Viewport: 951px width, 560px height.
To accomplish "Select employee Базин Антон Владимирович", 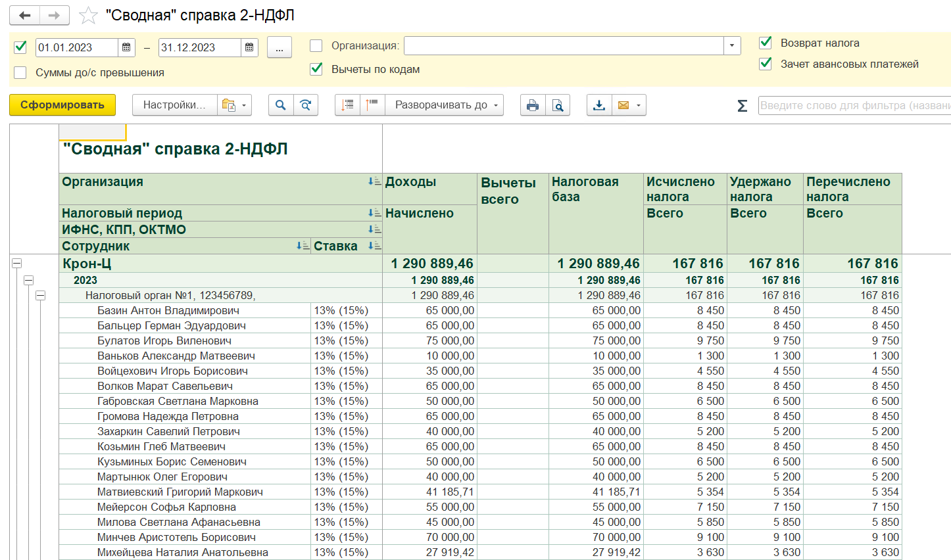I will pyautogui.click(x=168, y=310).
